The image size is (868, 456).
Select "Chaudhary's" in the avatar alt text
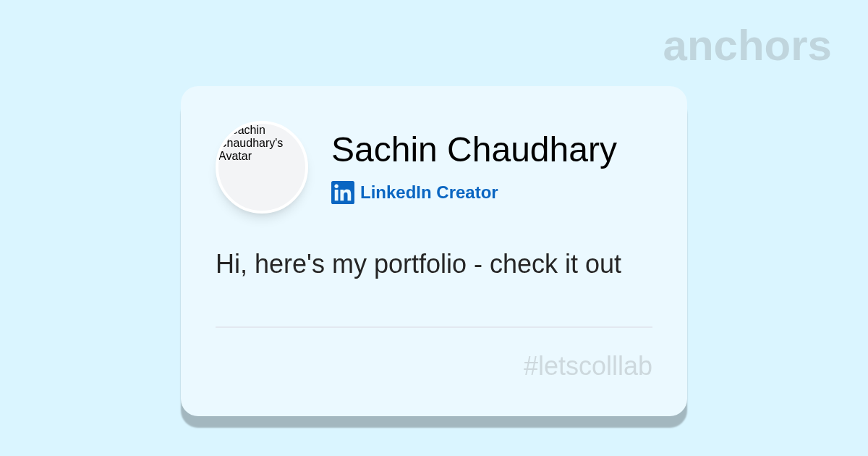252,143
